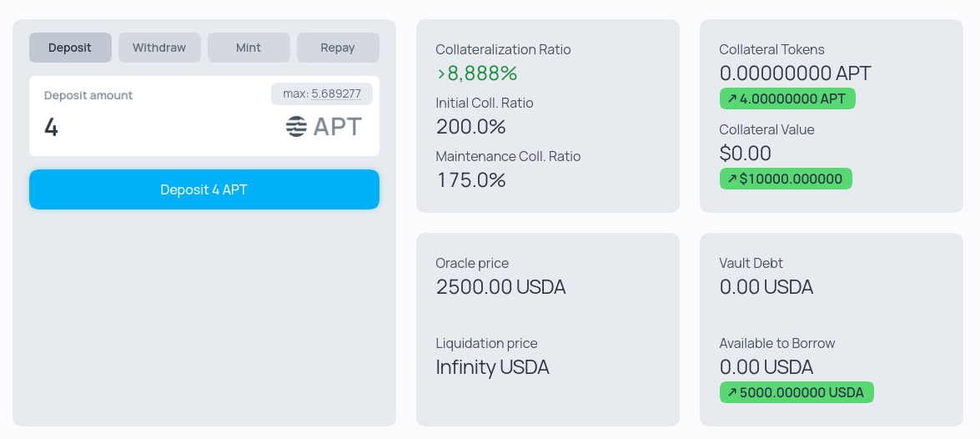Click the arrow icon in 4.00000000 APT badge
This screenshot has height=439, width=980.
pos(732,98)
